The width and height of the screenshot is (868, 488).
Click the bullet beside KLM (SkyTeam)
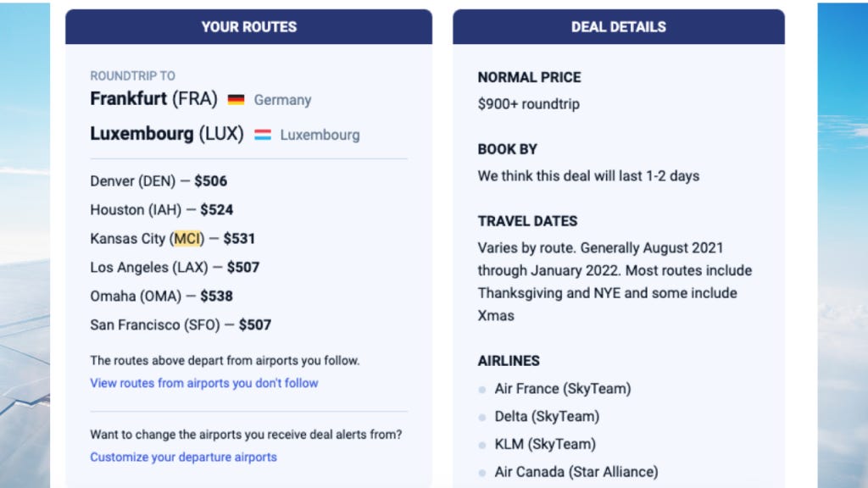coord(482,445)
